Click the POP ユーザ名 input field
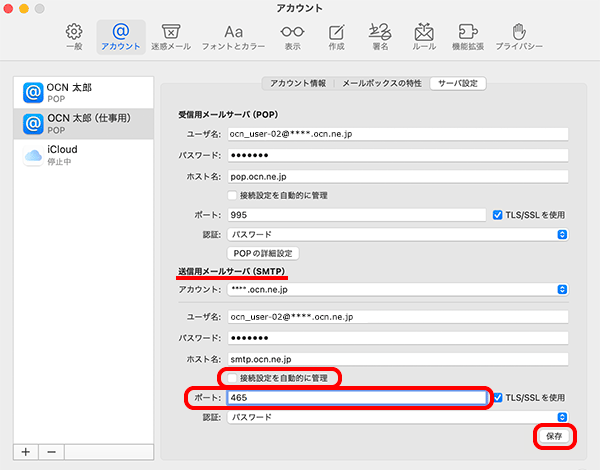 398,134
